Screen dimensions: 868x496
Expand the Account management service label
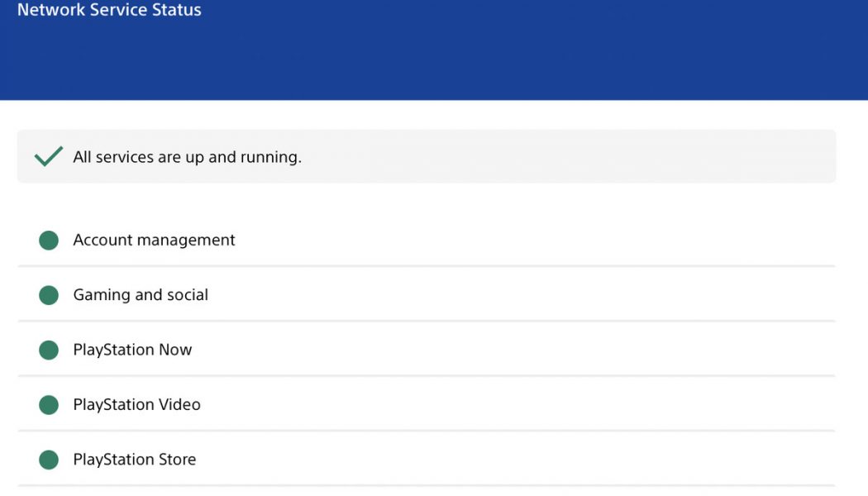154,240
